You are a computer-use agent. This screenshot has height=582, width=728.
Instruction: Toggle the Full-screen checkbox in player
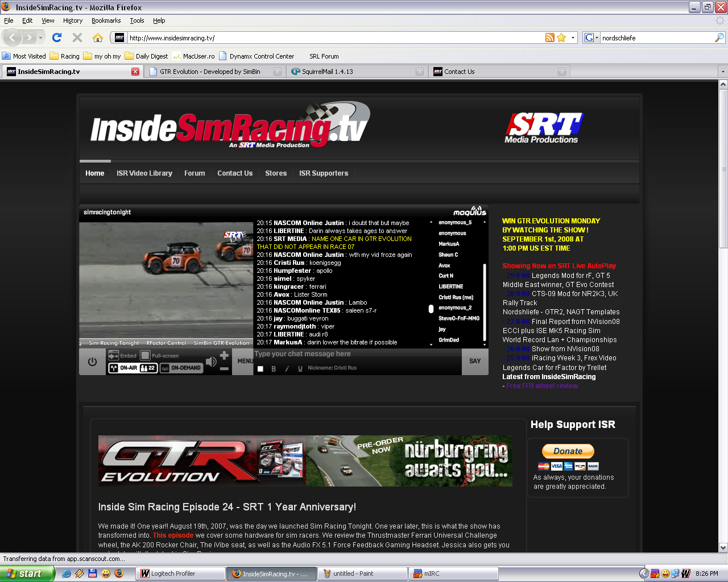pyautogui.click(x=145, y=356)
